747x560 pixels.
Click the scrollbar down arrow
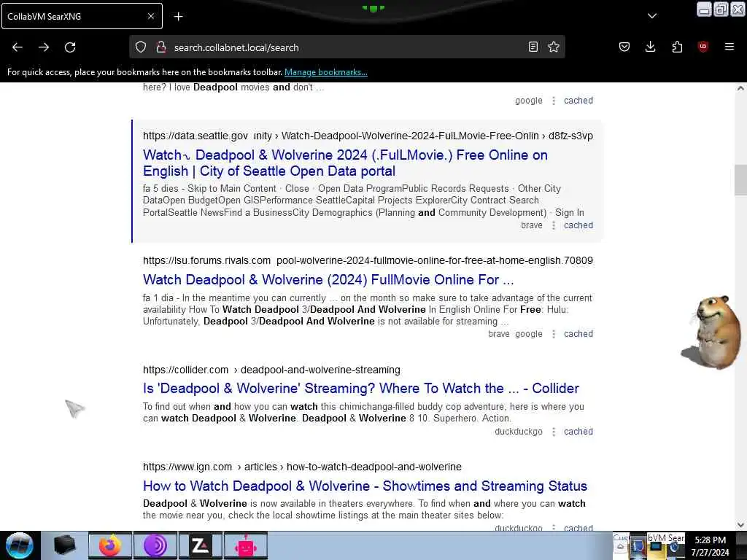coord(740,525)
